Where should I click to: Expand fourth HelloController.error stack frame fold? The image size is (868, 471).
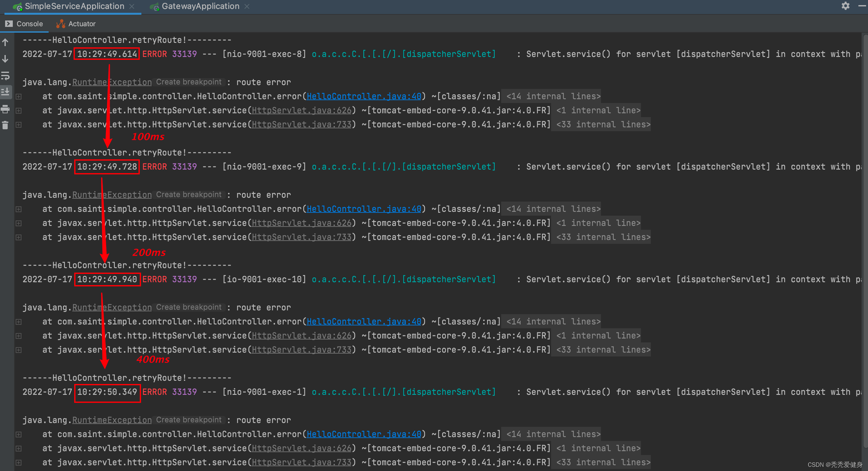19,434
